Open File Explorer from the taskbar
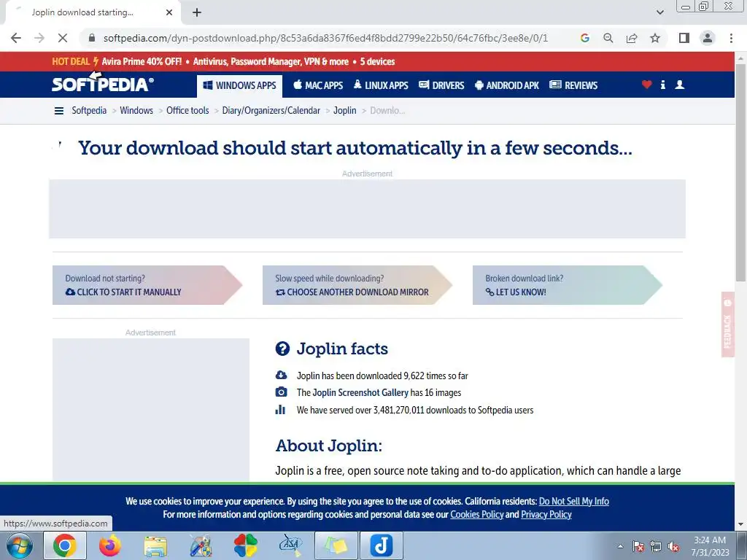747x560 pixels. [155, 545]
